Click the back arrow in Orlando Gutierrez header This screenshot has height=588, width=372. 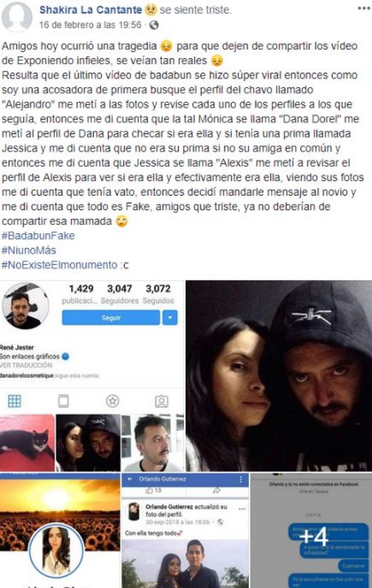(130, 479)
